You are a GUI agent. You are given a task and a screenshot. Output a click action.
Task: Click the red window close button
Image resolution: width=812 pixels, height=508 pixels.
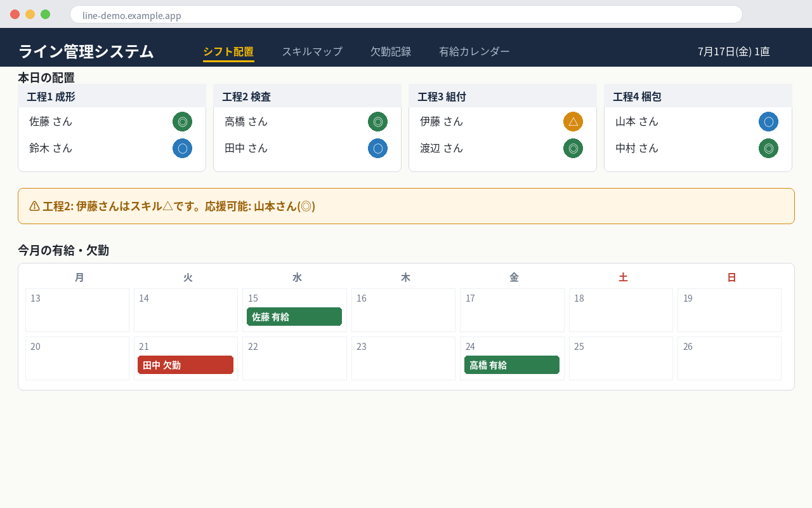coord(15,14)
